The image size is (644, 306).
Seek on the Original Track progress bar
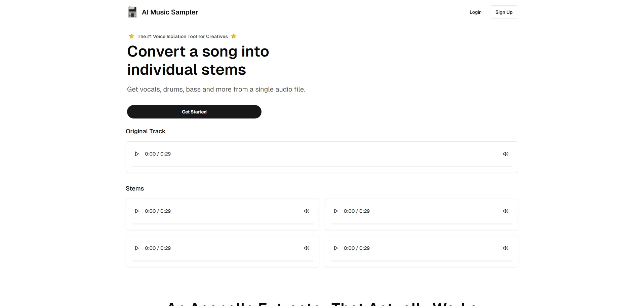click(x=322, y=166)
